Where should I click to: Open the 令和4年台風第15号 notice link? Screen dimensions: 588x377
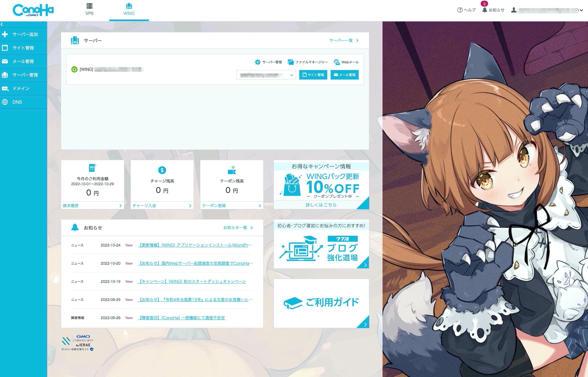pos(195,300)
